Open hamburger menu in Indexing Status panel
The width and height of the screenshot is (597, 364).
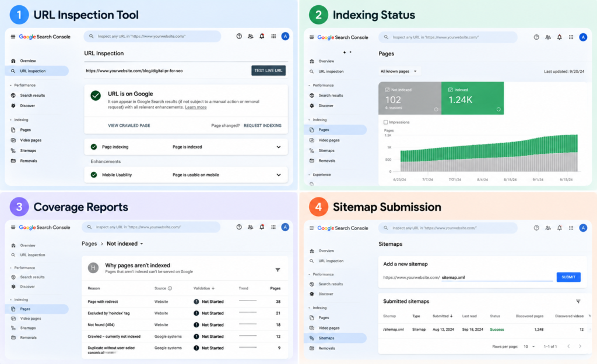point(311,37)
